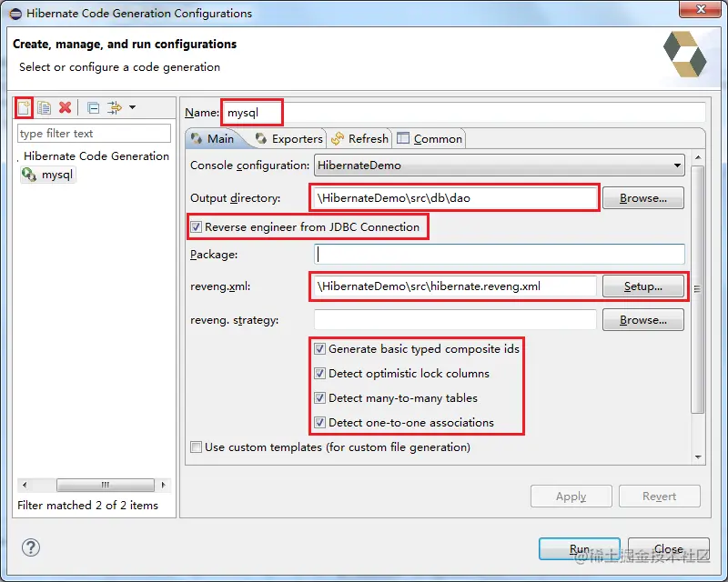Open Help via the question mark icon
Image resolution: width=728 pixels, height=582 pixels.
click(30, 547)
